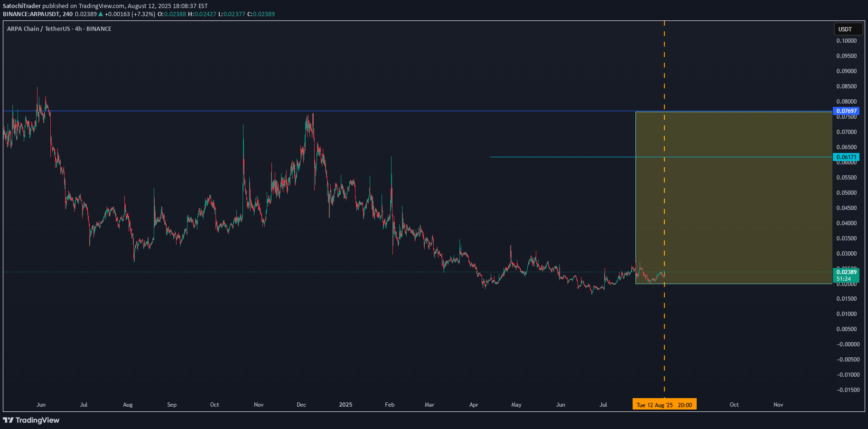Click the Jun label at far left of time axis
Screen dimensions: 868x429
tap(41, 405)
